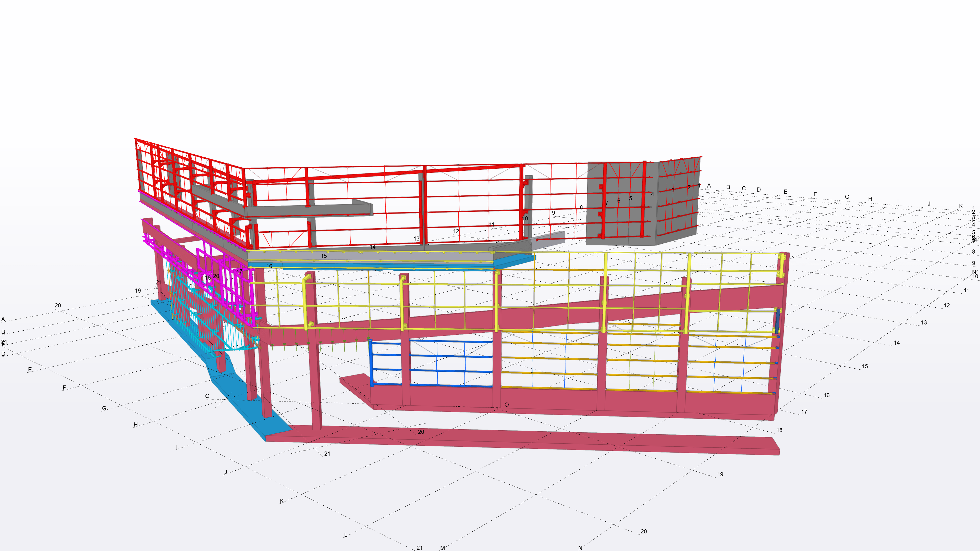The height and width of the screenshot is (551, 980).
Task: Click grid label G on the left side
Action: click(x=104, y=408)
